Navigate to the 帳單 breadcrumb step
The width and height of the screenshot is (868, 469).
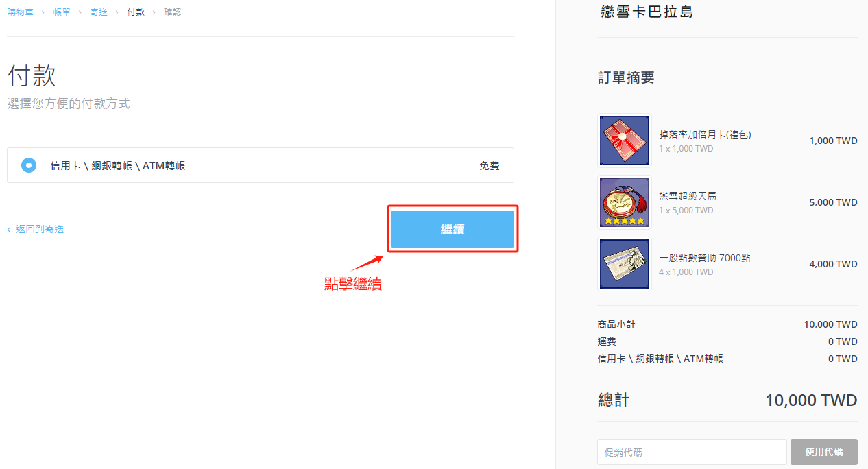click(62, 12)
